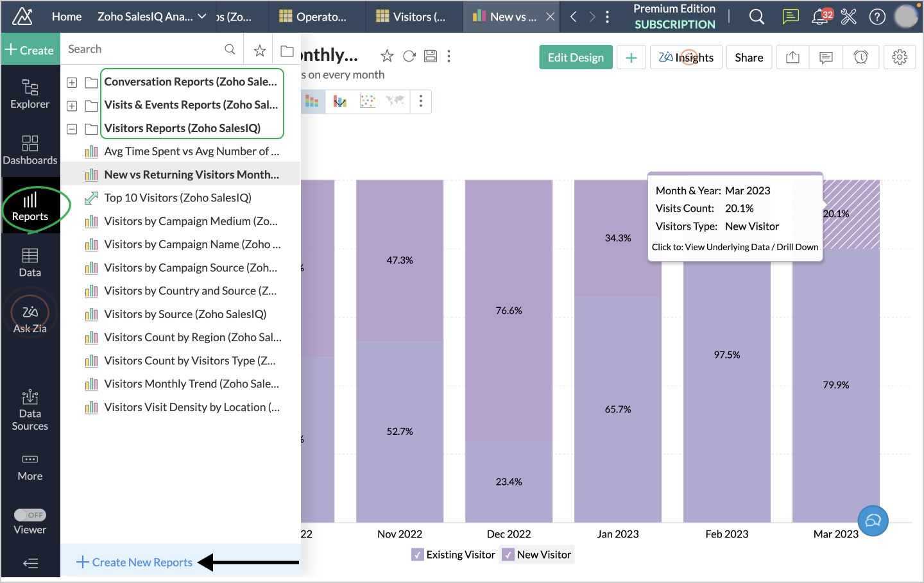This screenshot has height=583, width=924.
Task: Open Zia Insights
Action: pos(686,58)
